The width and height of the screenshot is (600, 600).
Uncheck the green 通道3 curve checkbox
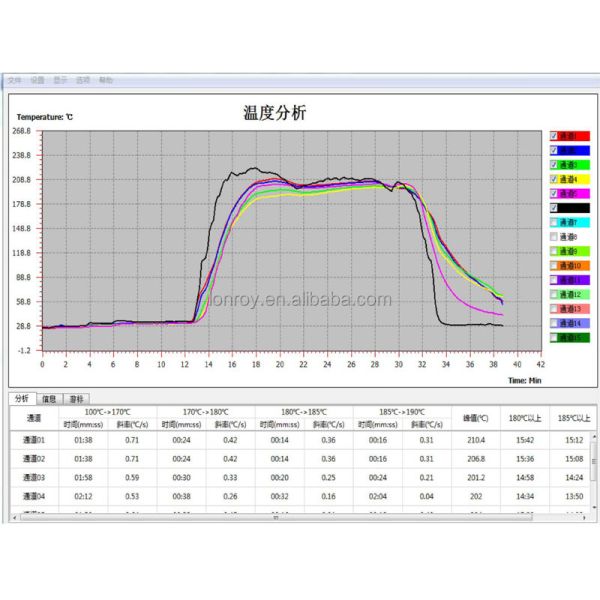click(554, 165)
